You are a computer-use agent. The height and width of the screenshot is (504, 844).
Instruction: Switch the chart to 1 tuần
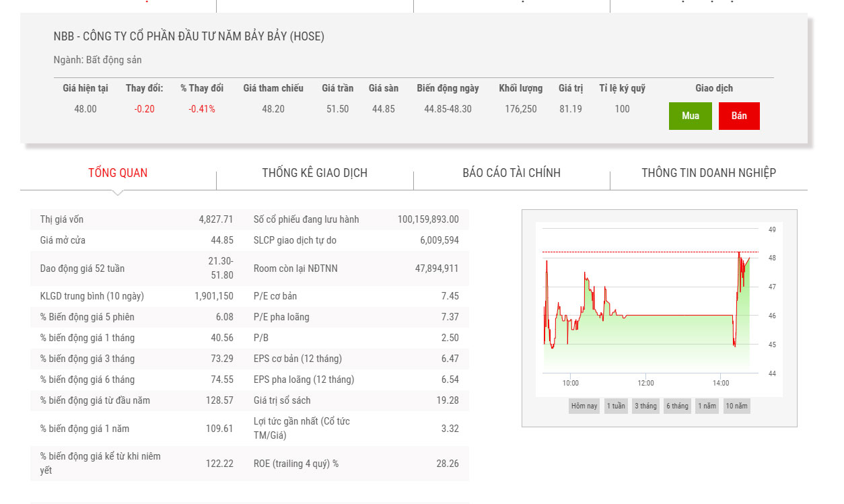pos(615,406)
